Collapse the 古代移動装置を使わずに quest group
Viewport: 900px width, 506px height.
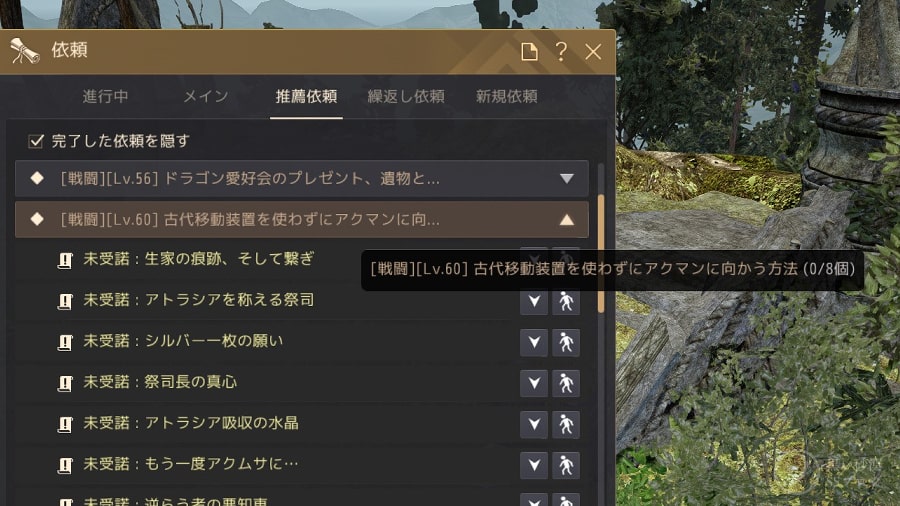567,220
